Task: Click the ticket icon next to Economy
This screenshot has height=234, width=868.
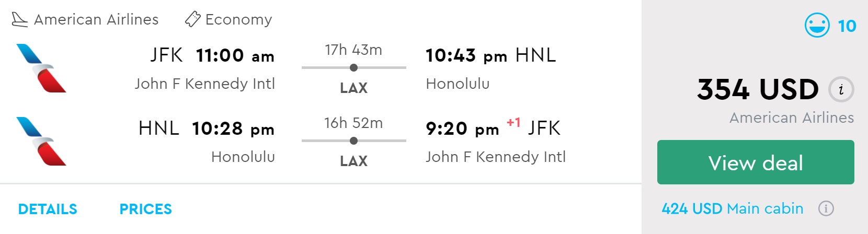Action: click(x=192, y=20)
